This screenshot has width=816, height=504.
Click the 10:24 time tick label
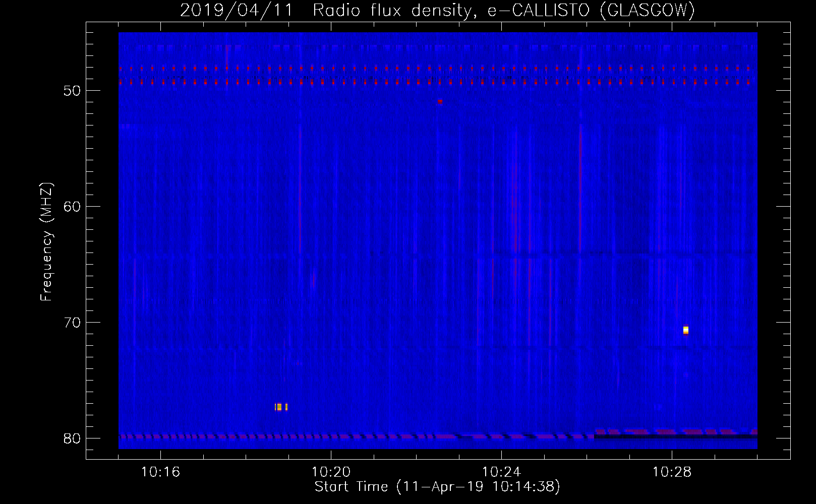pyautogui.click(x=501, y=472)
